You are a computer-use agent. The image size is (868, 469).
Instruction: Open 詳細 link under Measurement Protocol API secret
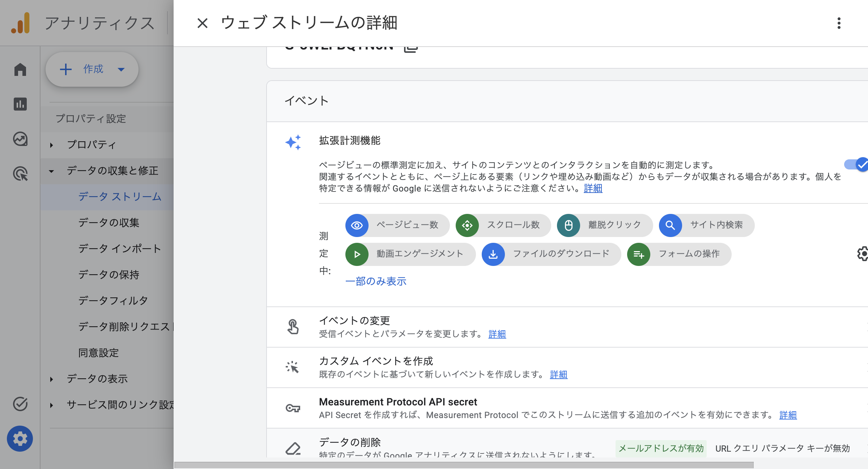[788, 415]
